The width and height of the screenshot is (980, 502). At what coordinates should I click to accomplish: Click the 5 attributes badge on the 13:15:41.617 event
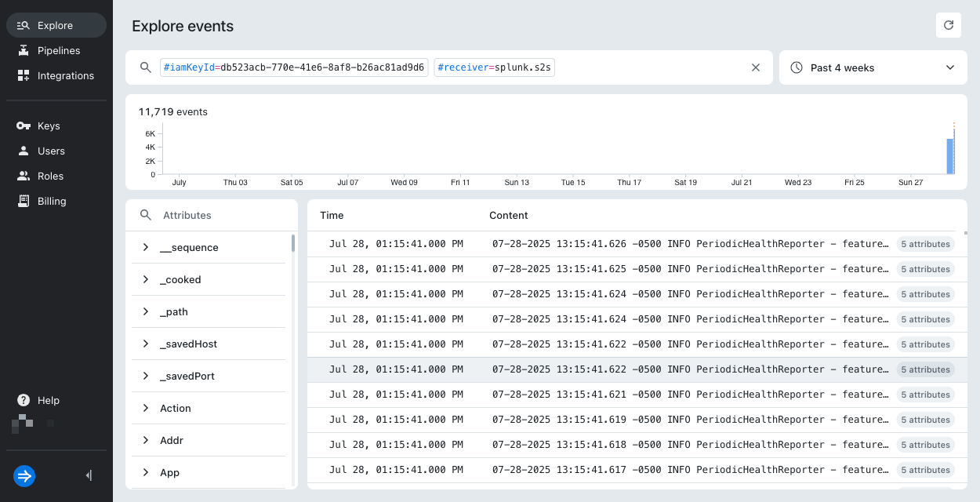[x=925, y=470]
